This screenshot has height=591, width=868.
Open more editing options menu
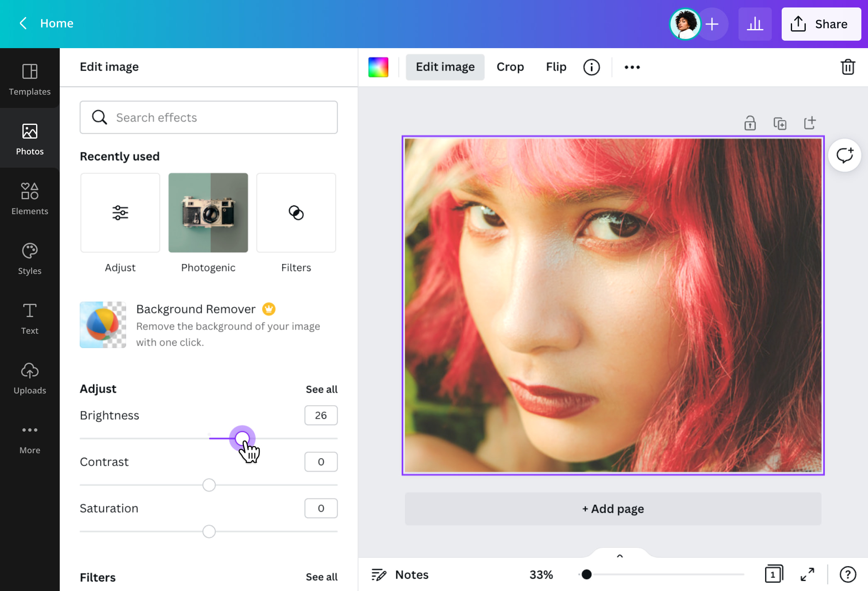pos(631,67)
